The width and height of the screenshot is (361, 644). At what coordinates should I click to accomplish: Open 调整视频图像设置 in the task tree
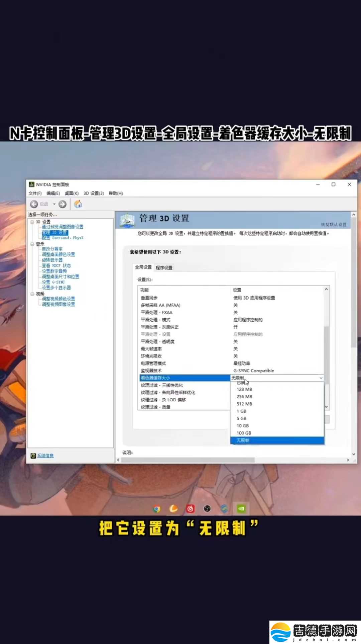tap(58, 304)
